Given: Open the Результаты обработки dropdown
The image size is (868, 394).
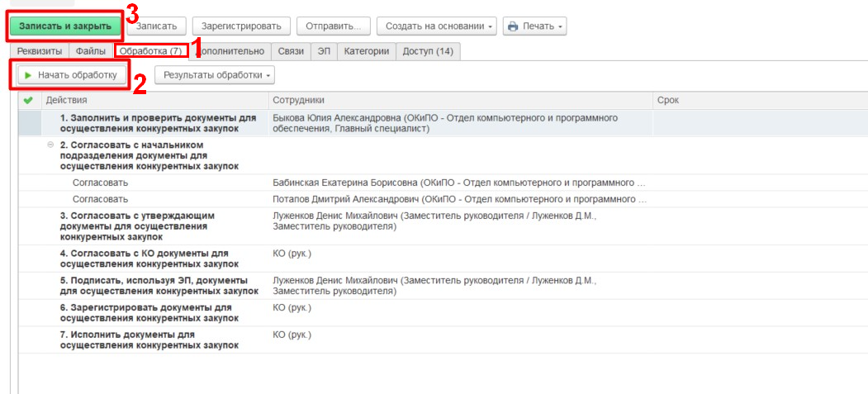Looking at the screenshot, I should click(x=214, y=75).
